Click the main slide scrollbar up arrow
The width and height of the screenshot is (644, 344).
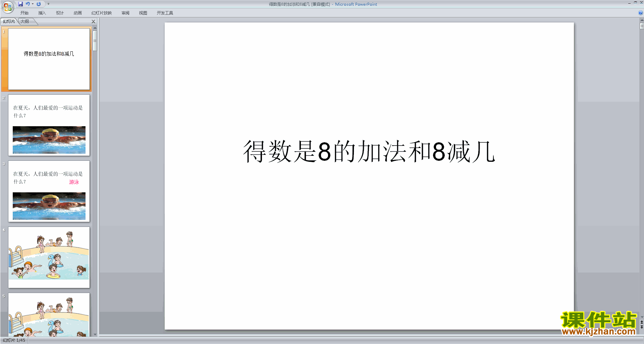click(x=642, y=20)
